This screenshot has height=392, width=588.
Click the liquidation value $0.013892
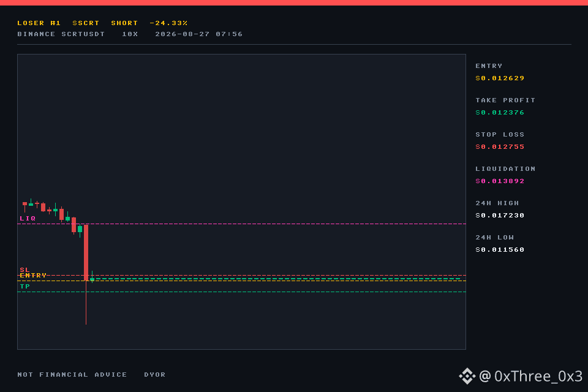point(500,181)
